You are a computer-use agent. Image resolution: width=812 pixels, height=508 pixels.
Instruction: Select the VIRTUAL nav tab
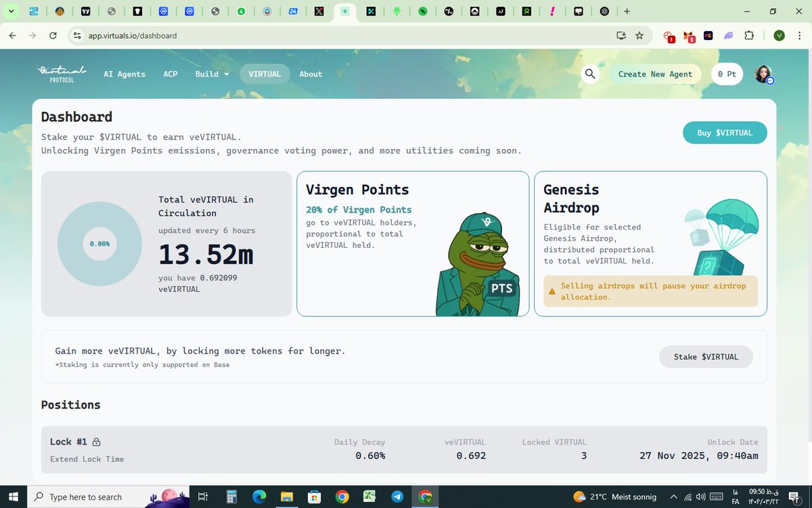(x=265, y=74)
